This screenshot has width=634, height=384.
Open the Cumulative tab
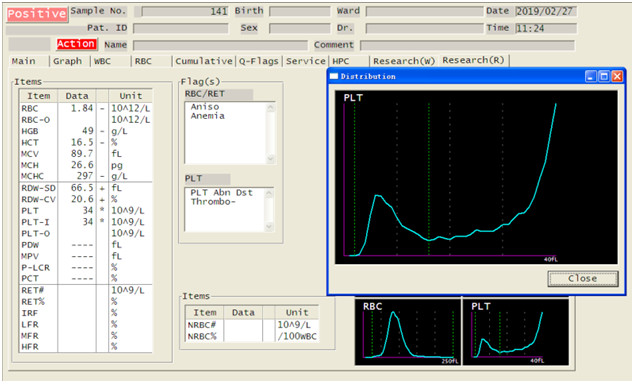pos(204,61)
